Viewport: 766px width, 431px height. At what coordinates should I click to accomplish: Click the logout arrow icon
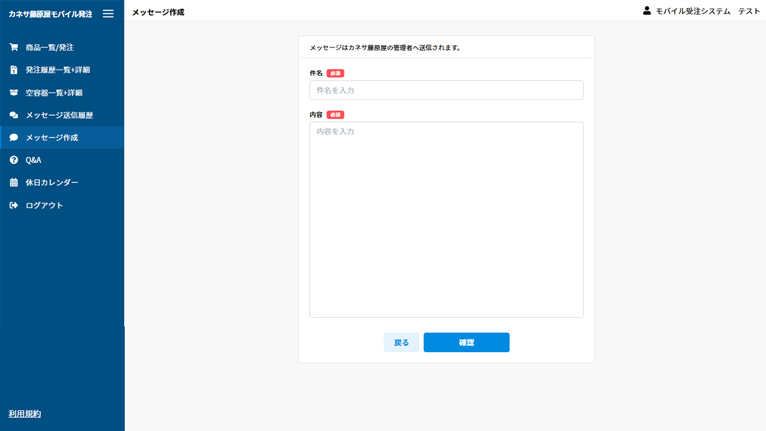click(14, 205)
